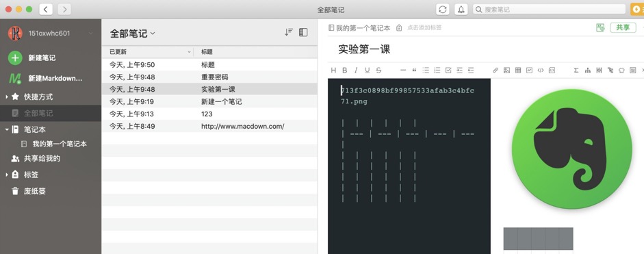Go back with the left arrow button
Viewport: 644px width, 254px height.
click(x=46, y=9)
